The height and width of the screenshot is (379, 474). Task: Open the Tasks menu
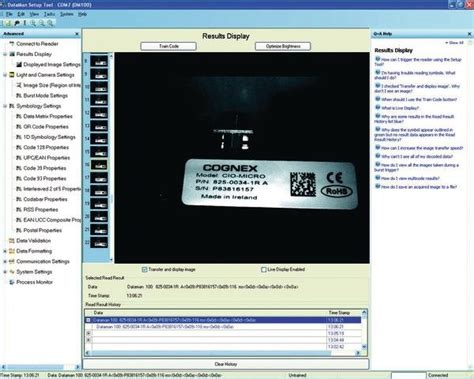pos(49,14)
